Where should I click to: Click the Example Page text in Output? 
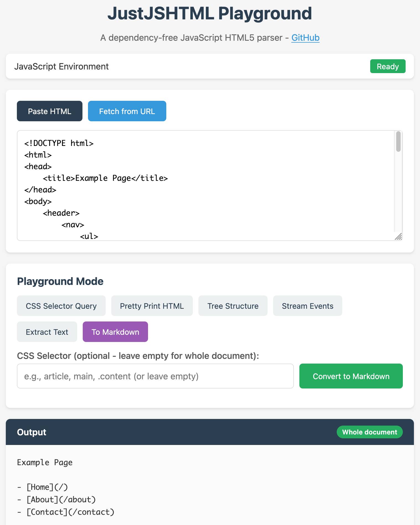click(x=45, y=462)
